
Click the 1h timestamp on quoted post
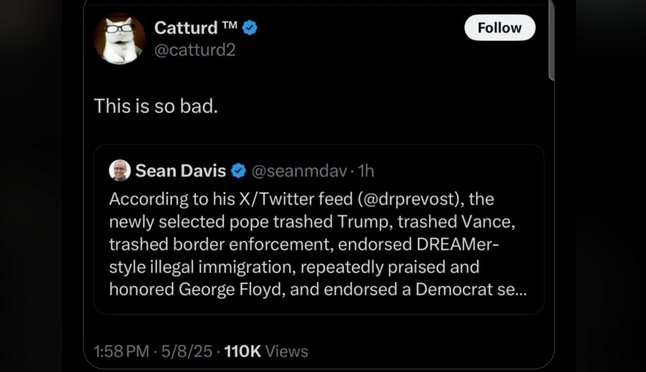pyautogui.click(x=366, y=171)
